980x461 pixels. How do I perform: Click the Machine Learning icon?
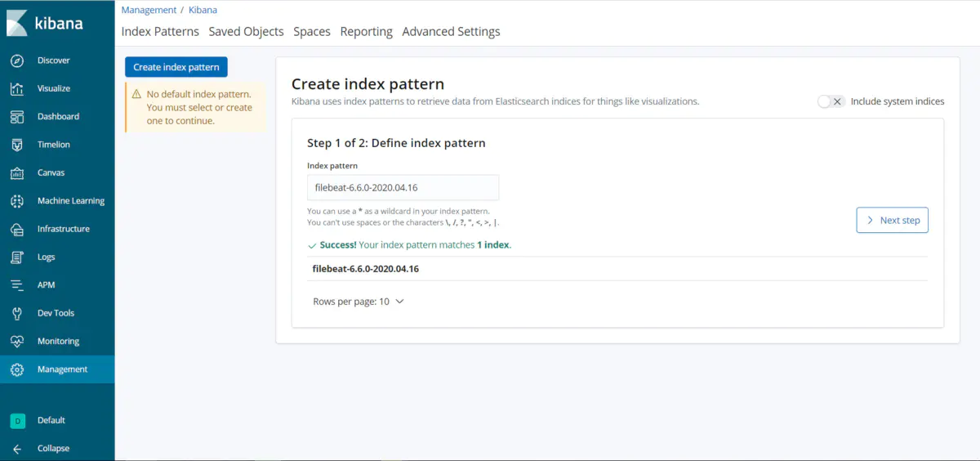[x=17, y=201]
